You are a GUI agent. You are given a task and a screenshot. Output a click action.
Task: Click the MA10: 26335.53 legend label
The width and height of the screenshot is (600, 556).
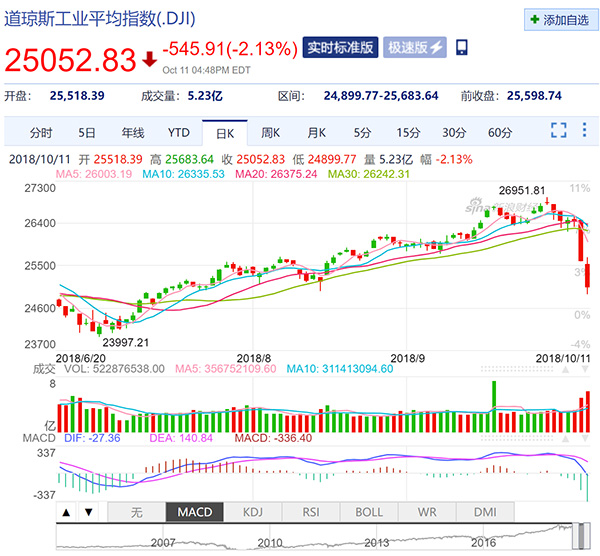coord(183,174)
